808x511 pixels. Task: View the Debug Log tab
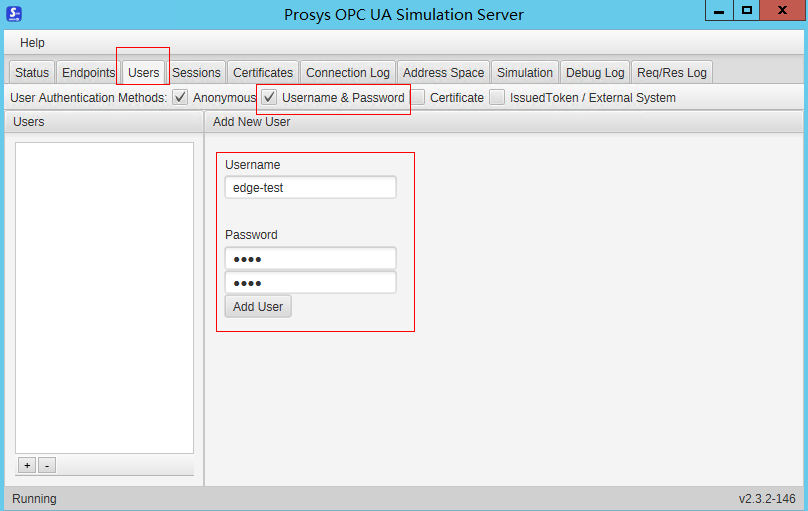pyautogui.click(x=595, y=73)
